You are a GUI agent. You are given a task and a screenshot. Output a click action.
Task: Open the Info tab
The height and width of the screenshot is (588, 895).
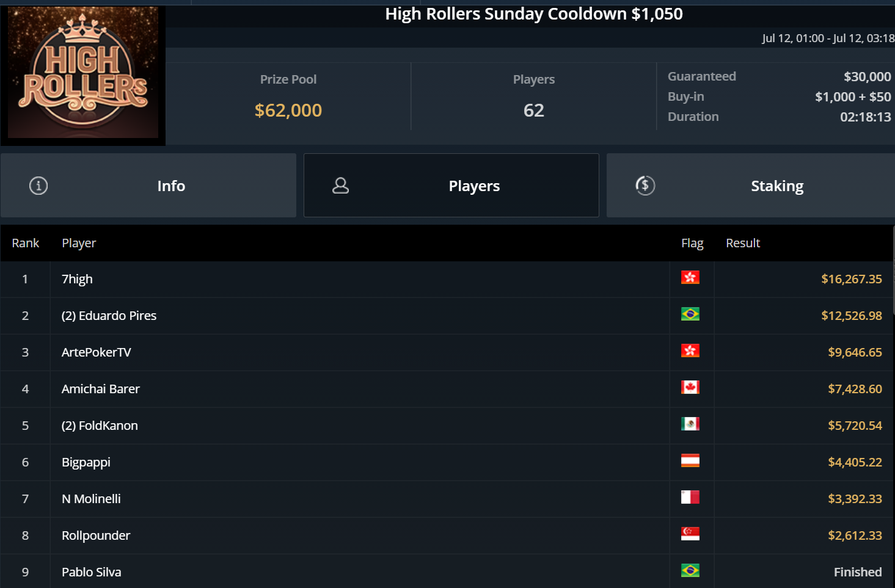pos(171,186)
